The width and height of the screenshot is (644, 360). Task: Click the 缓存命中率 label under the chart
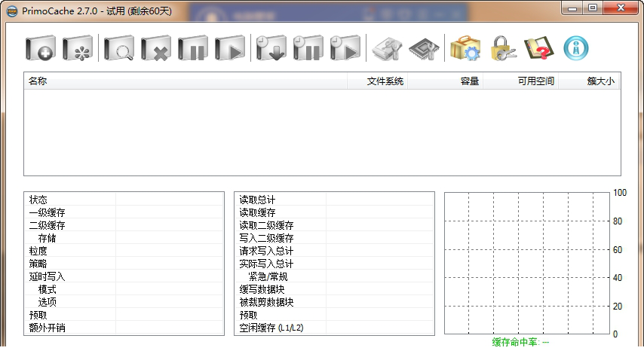pos(520,342)
